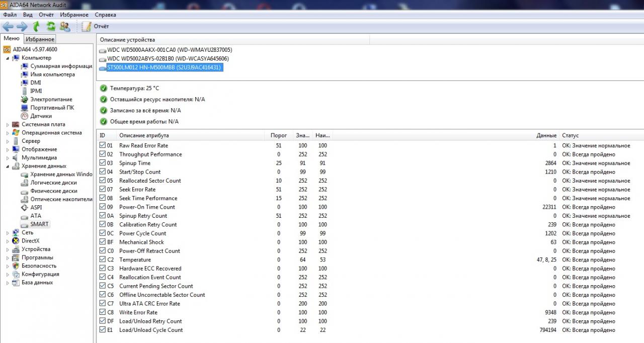Toggle the Temperature attribute checkbox
This screenshot has height=343, width=644.
click(103, 260)
